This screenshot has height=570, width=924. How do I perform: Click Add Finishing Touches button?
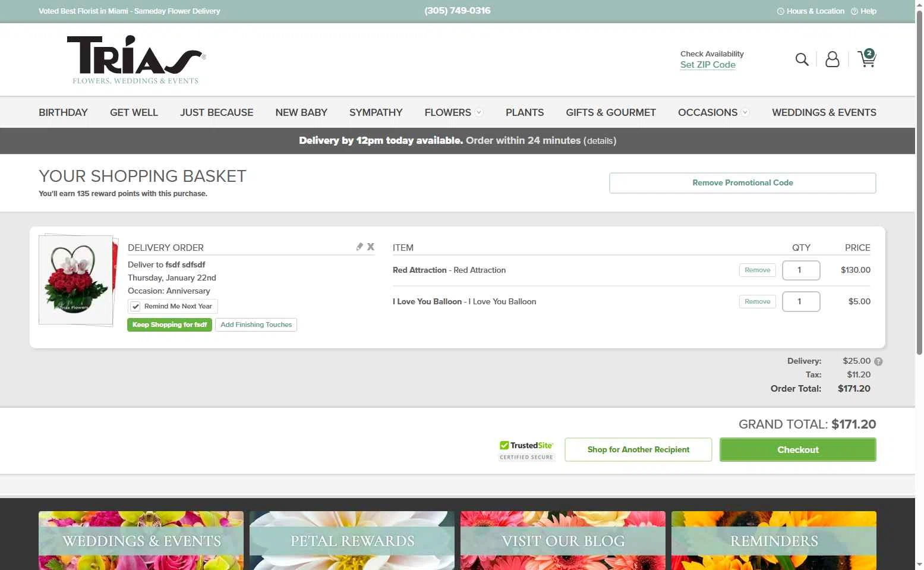tap(256, 325)
